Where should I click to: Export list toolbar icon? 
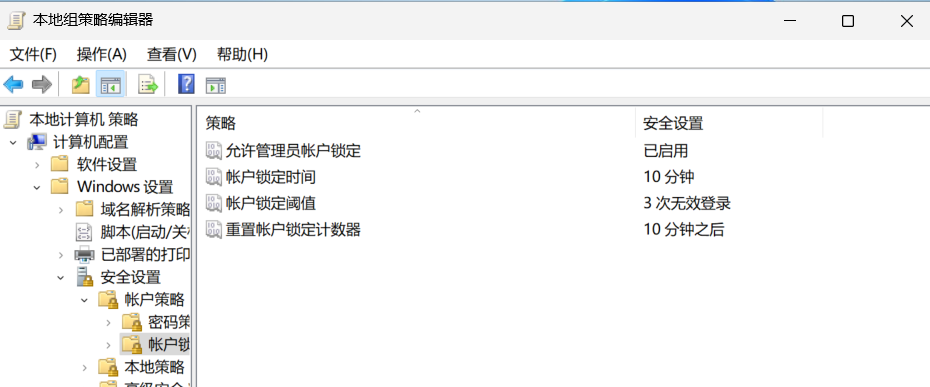148,84
